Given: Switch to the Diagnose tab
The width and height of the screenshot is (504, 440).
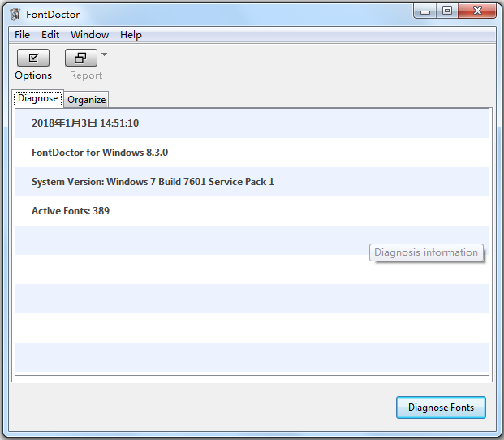Looking at the screenshot, I should click(37, 98).
